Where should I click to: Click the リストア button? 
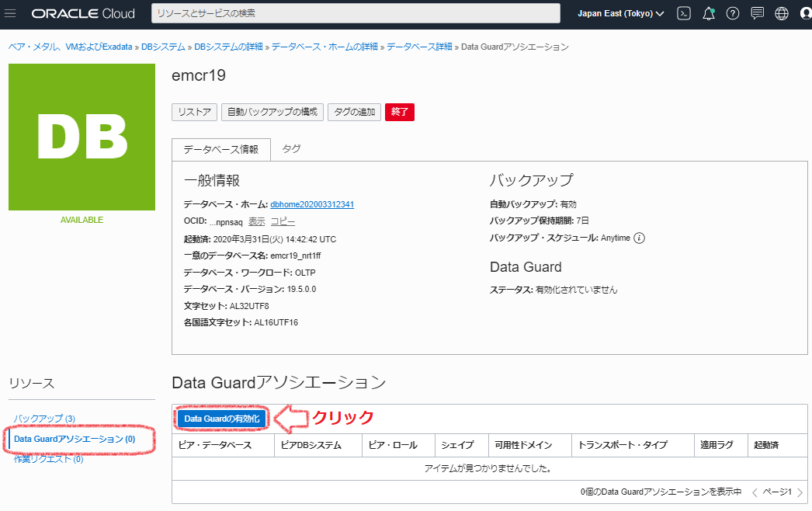(194, 112)
